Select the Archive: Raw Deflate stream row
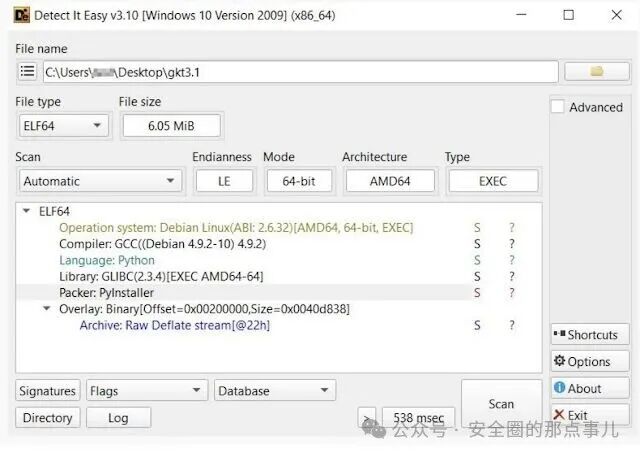This screenshot has width=640, height=456. click(x=175, y=325)
